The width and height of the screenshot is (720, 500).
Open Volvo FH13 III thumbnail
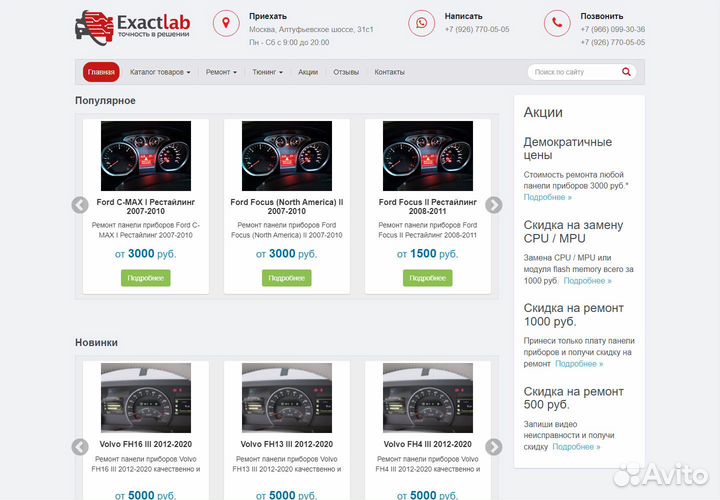[287, 398]
